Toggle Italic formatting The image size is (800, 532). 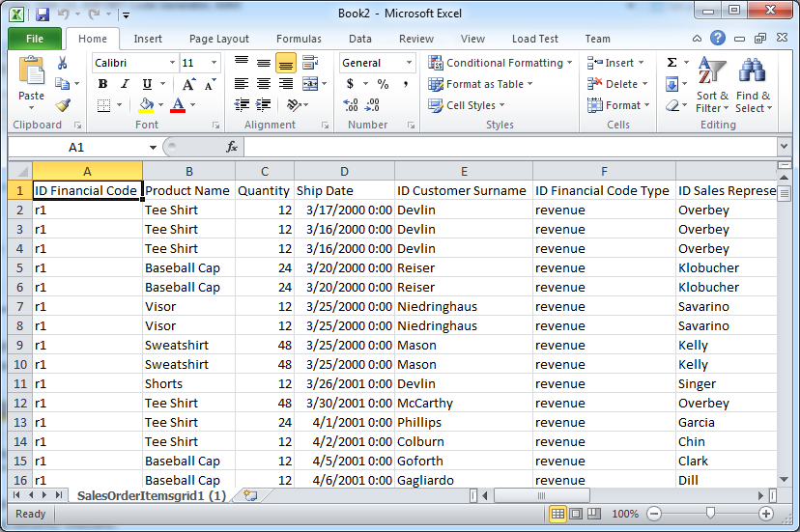pyautogui.click(x=125, y=84)
